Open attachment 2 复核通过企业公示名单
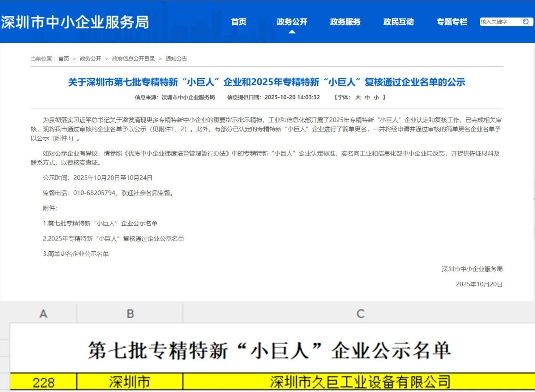 (x=113, y=238)
